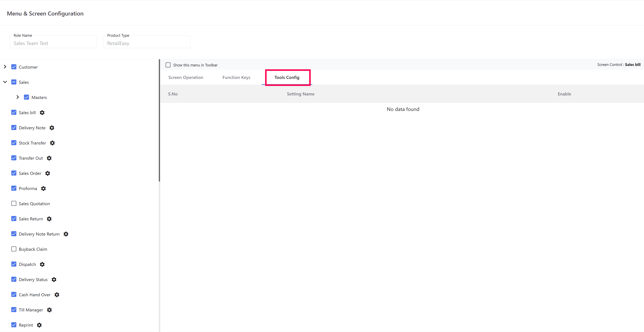Open gear icon beside Delivery Note
Image resolution: width=644 pixels, height=332 pixels.
[52, 128]
